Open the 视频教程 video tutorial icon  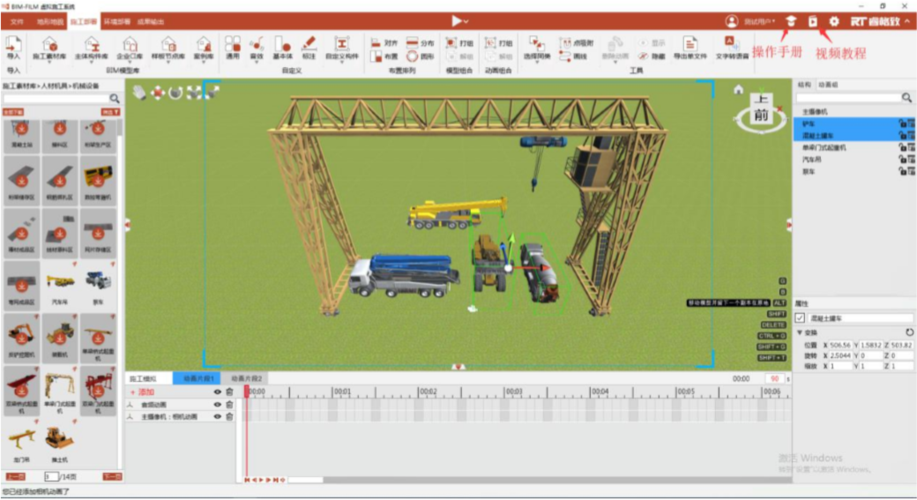pos(813,21)
